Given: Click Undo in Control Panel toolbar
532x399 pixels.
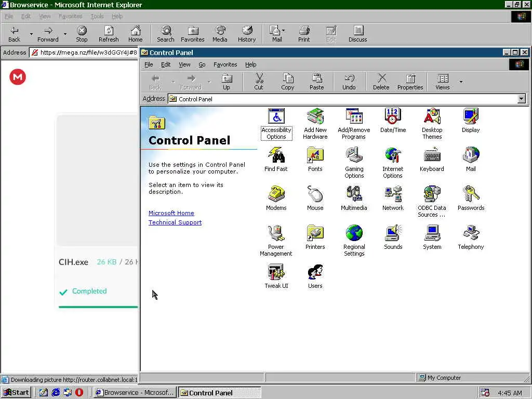Looking at the screenshot, I should tap(349, 82).
